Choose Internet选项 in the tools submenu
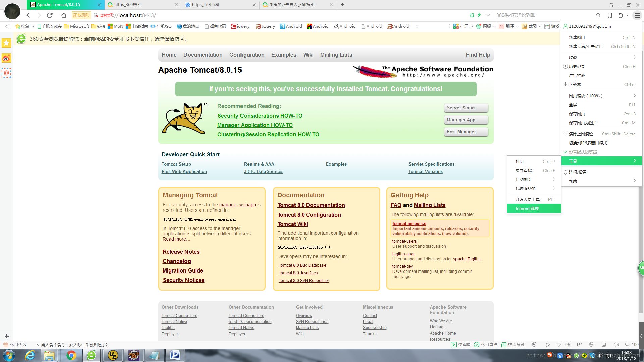This screenshot has height=362, width=644. click(x=534, y=208)
